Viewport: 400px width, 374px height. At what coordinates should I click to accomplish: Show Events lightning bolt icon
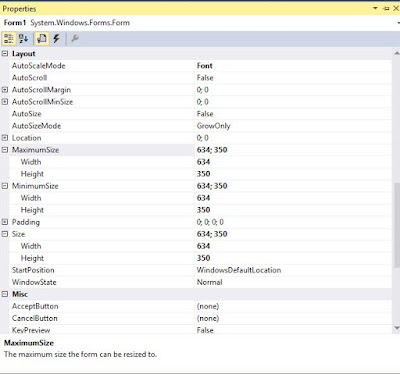[x=56, y=39]
